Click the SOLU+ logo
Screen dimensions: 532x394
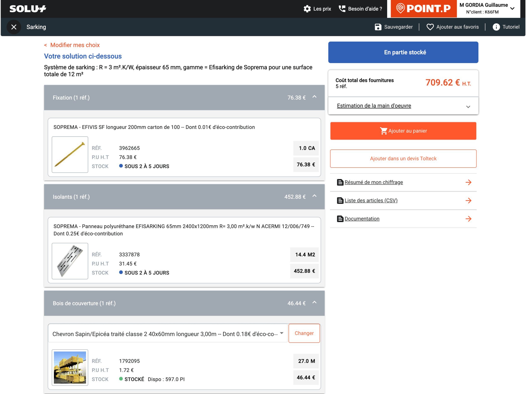pyautogui.click(x=28, y=9)
